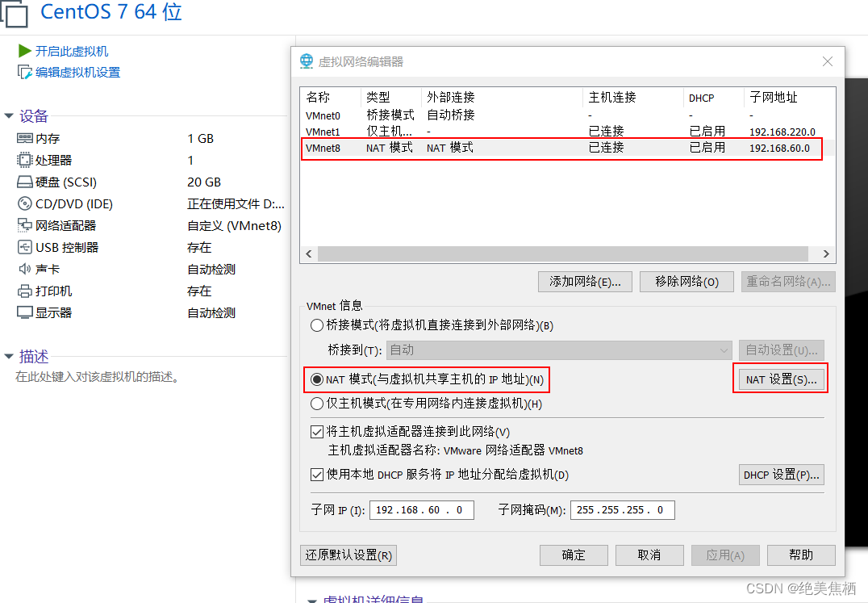Select host-only mode (仅主机模式) radio button
The image size is (868, 603).
317,404
